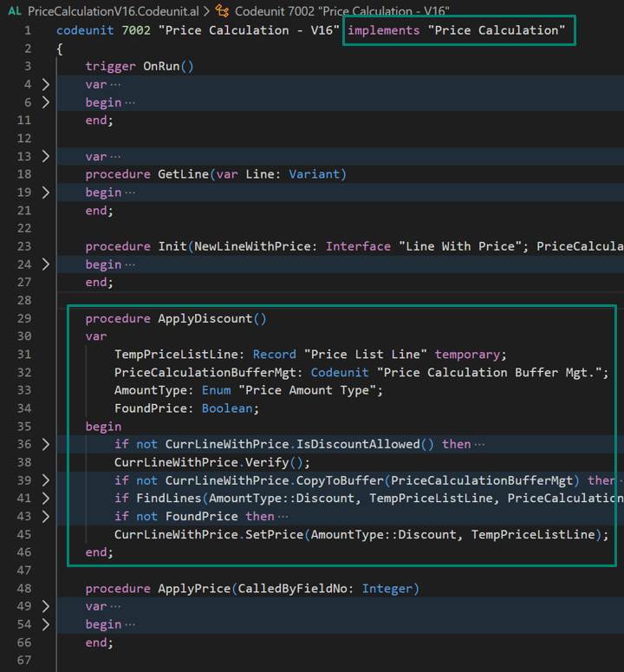This screenshot has width=624, height=672.
Task: Expand IsDiscountAllowed if statement at line 36
Action: click(45, 445)
